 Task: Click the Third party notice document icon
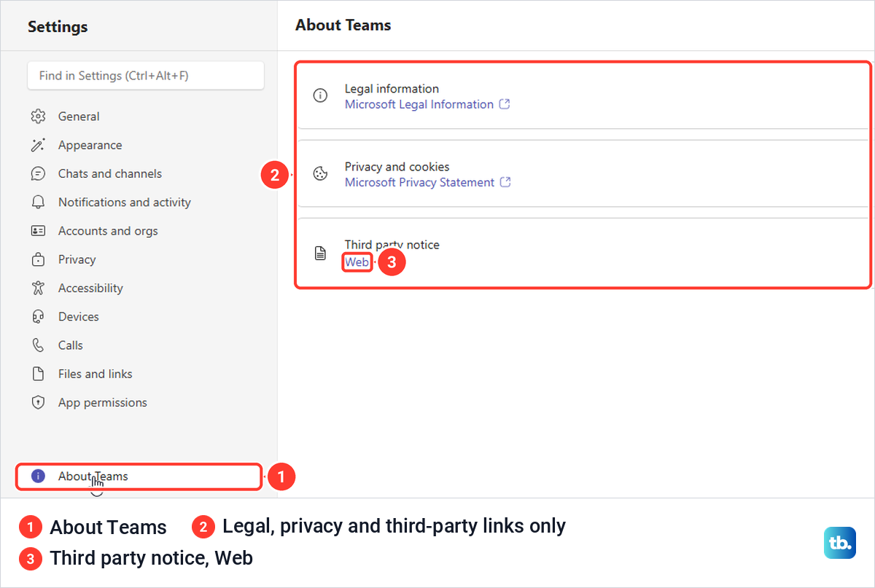pyautogui.click(x=320, y=253)
